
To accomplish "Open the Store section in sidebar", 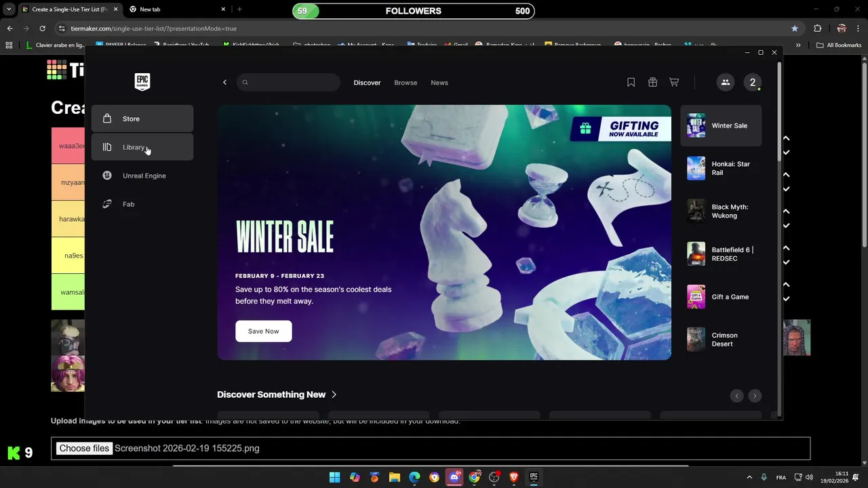I will [142, 119].
